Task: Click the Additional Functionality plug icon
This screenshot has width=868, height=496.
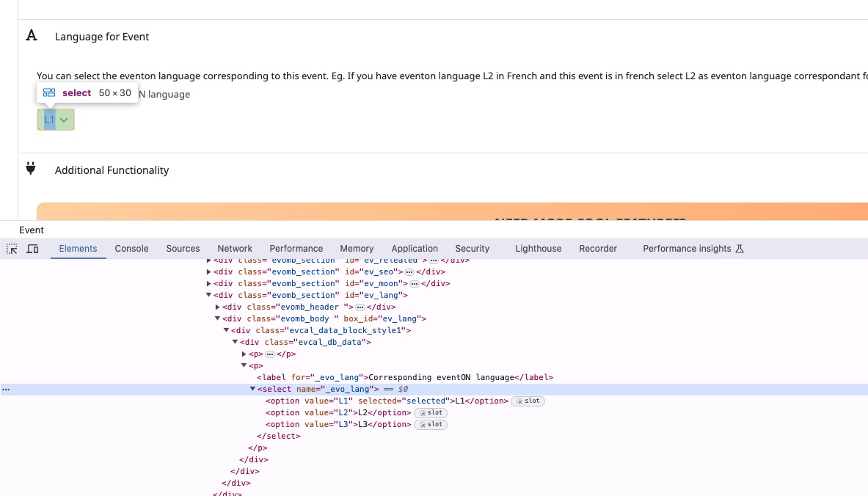Action: [31, 168]
